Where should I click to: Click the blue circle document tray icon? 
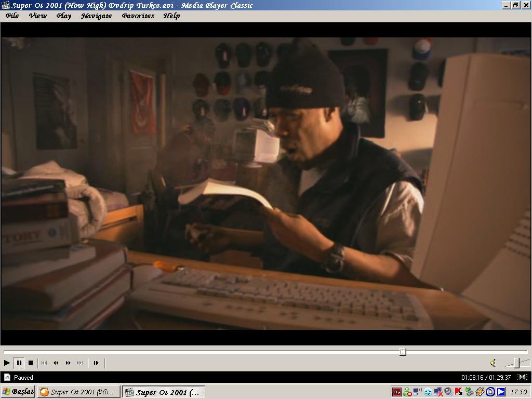(490, 392)
